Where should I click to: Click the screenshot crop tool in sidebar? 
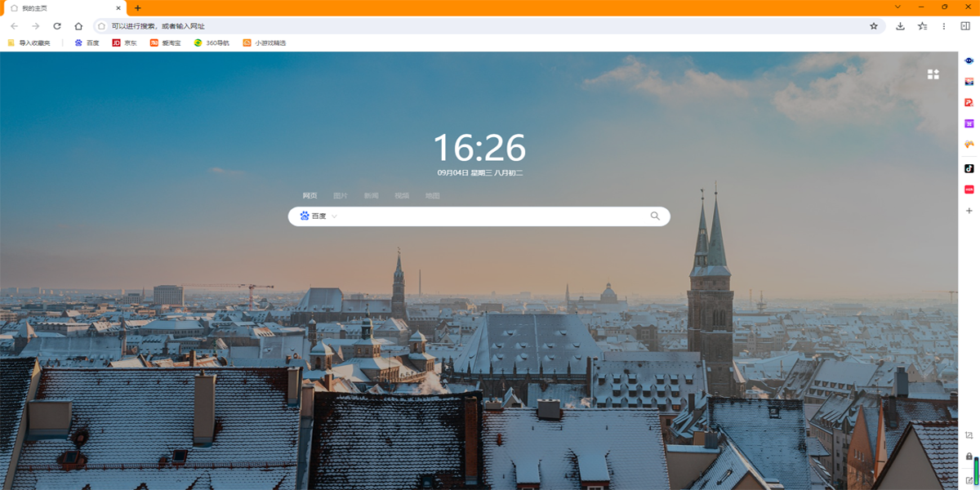coord(969,435)
